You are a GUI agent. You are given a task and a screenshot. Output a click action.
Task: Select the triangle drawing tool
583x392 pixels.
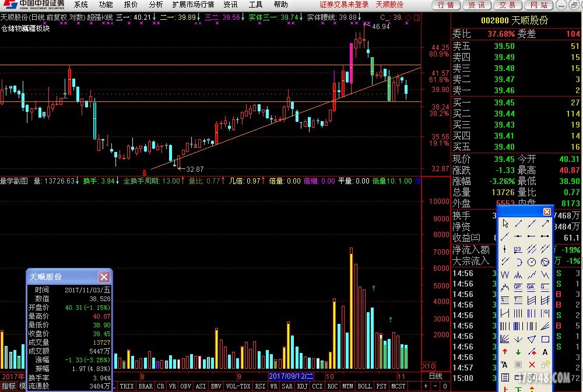[532, 339]
